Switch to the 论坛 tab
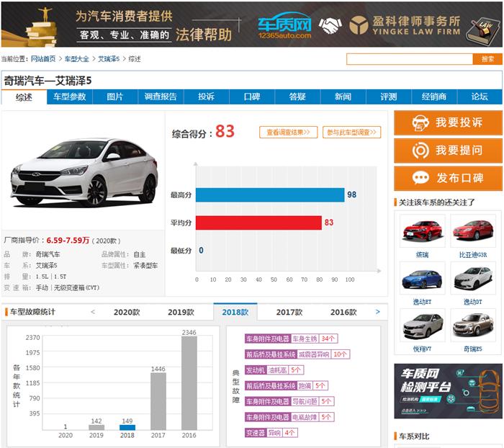Viewport: 504px width, 448px height. pyautogui.click(x=480, y=97)
